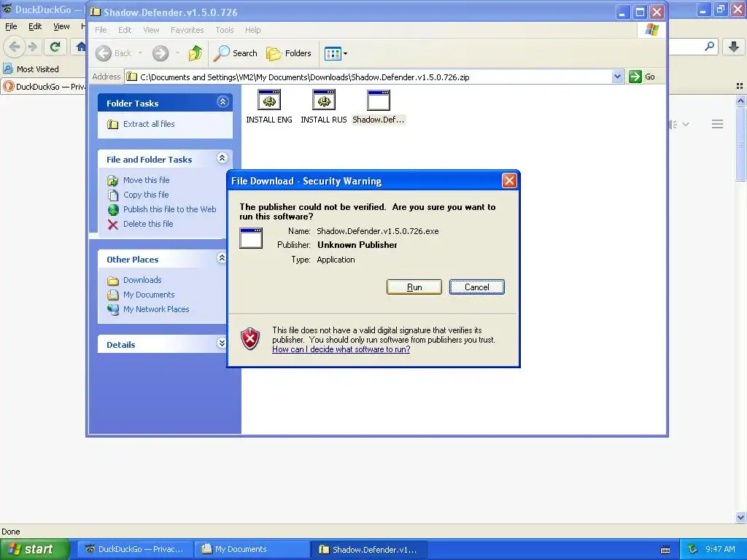Open Explorer Tools menu

pos(225,30)
